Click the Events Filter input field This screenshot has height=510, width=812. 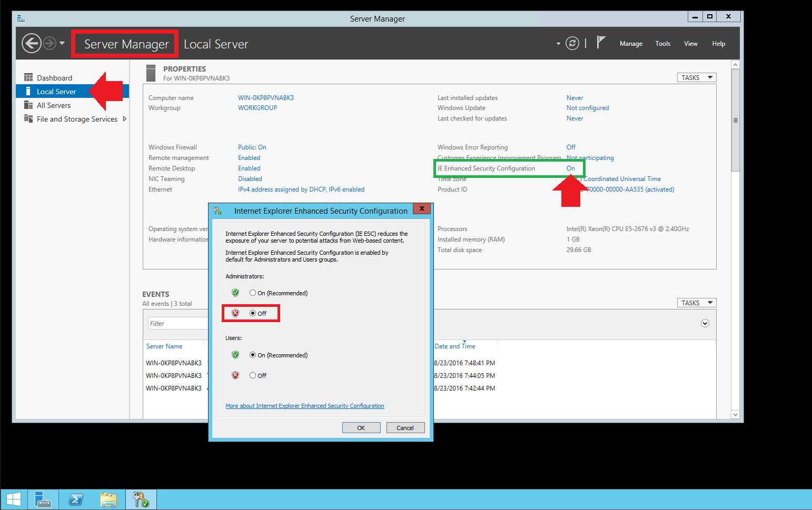click(178, 324)
